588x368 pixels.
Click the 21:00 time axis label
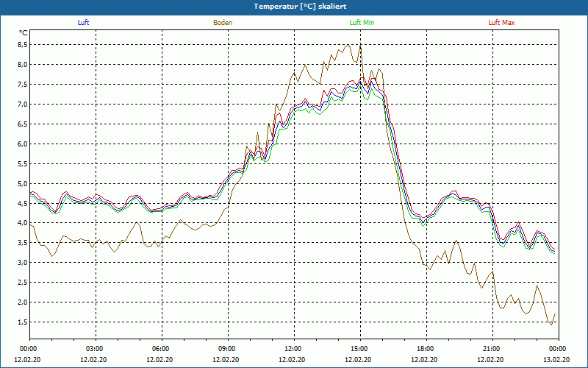[x=492, y=349]
